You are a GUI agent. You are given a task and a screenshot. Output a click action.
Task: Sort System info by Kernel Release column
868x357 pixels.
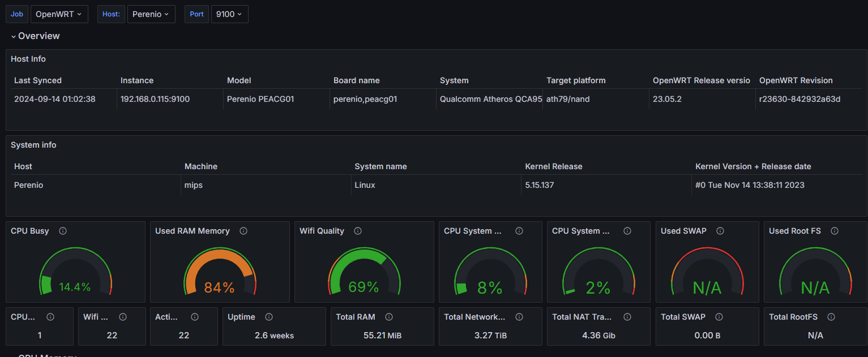point(554,166)
